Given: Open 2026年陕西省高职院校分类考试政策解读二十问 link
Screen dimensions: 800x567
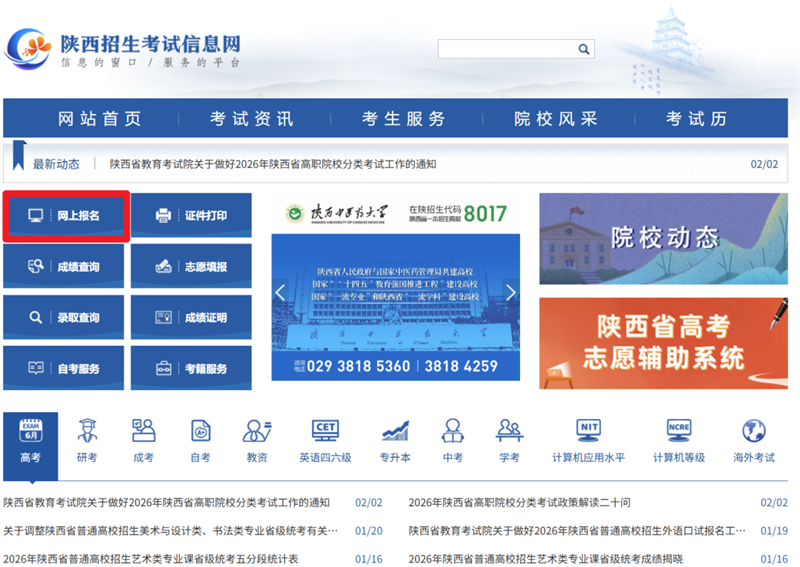Looking at the screenshot, I should coord(519,502).
